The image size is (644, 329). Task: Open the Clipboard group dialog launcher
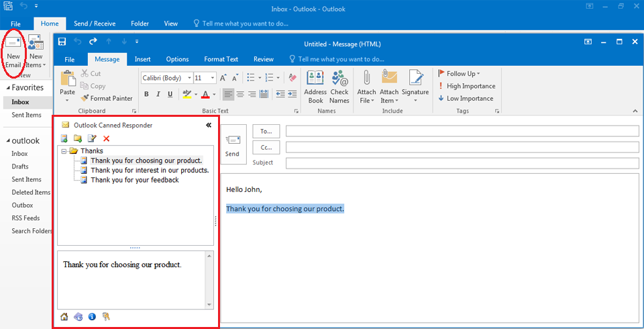133,111
